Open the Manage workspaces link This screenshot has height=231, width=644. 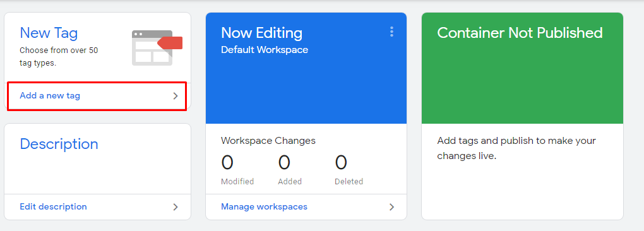[x=264, y=206]
